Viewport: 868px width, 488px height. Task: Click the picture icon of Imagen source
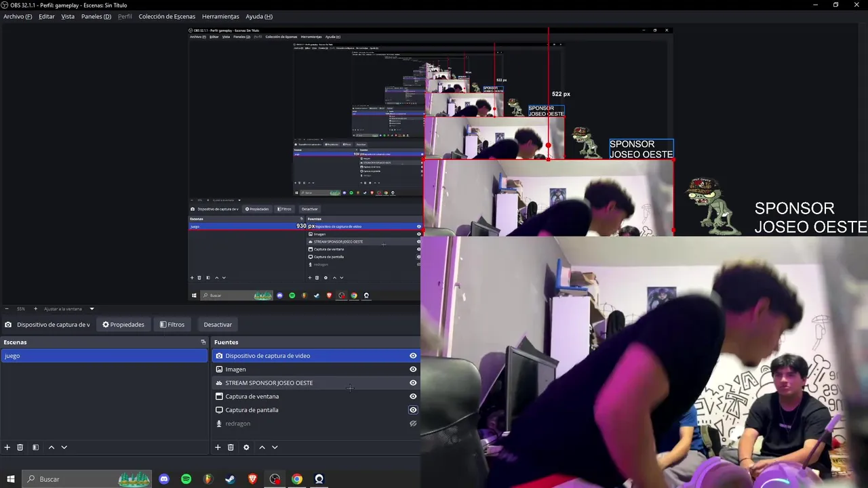tap(219, 369)
